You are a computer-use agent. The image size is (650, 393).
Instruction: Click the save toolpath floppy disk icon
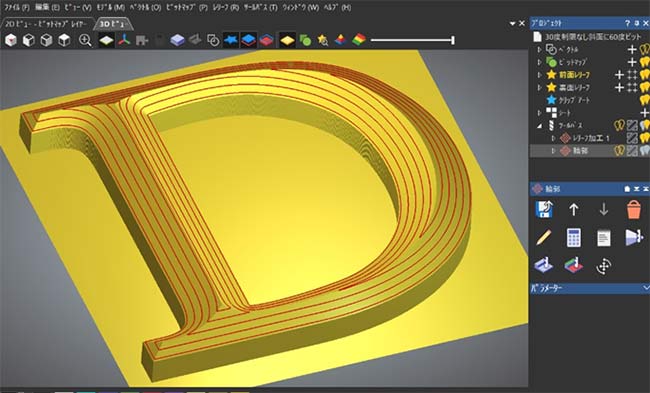(543, 209)
